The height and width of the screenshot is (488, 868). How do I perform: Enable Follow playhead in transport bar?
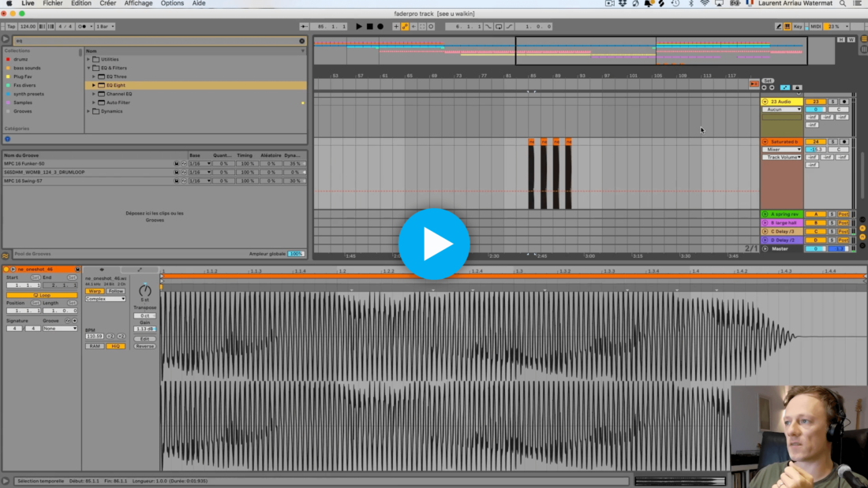(x=304, y=26)
